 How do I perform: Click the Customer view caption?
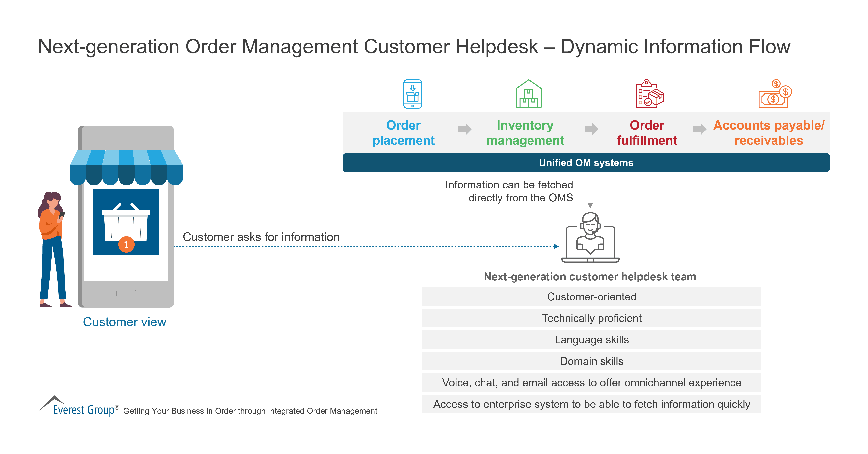coord(124,322)
